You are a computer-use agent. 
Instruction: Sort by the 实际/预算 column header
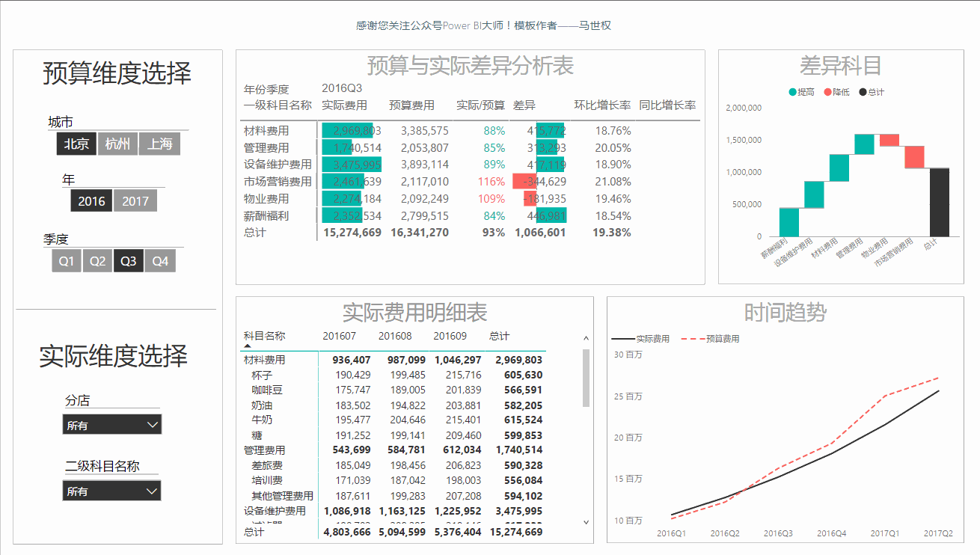[x=480, y=105]
